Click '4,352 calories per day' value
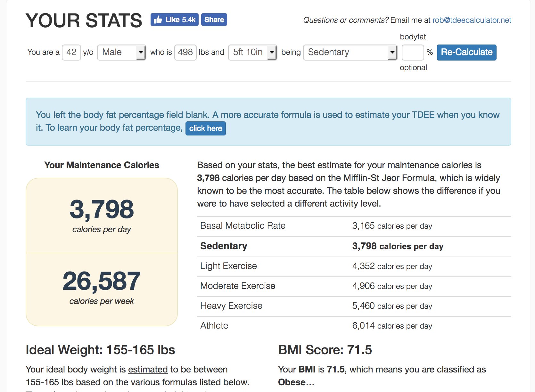This screenshot has width=535, height=392. click(x=392, y=266)
